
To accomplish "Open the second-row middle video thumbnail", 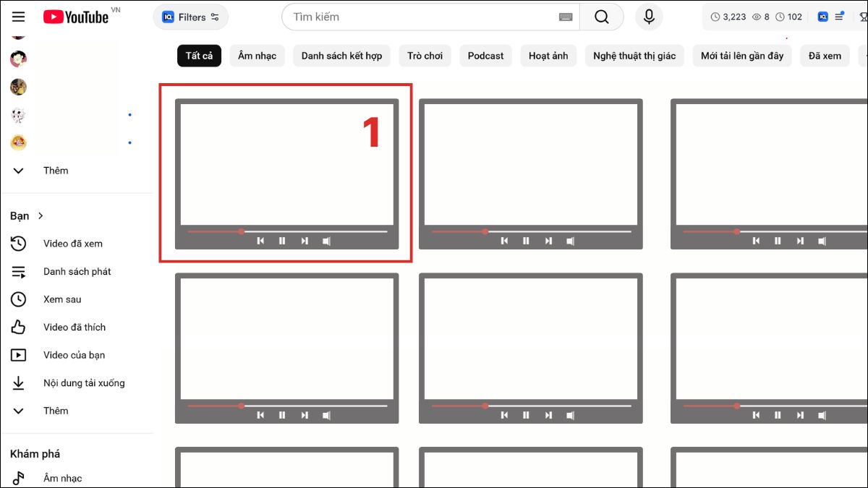I will click(531, 348).
